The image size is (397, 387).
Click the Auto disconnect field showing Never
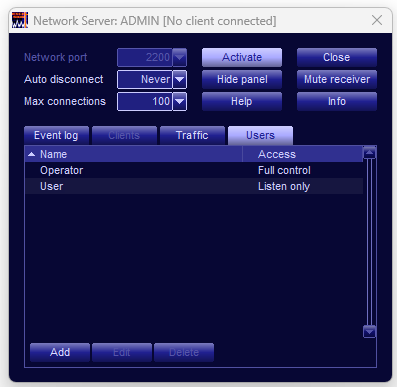(x=145, y=80)
